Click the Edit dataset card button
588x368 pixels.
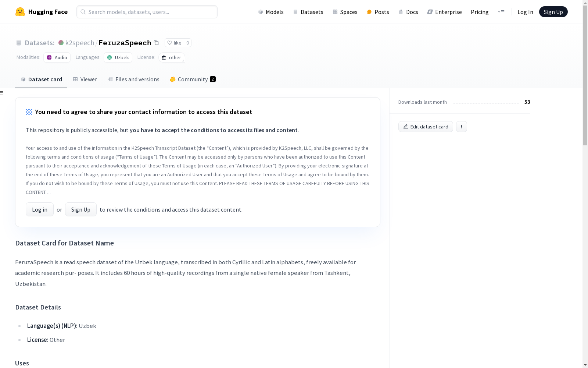point(426,127)
